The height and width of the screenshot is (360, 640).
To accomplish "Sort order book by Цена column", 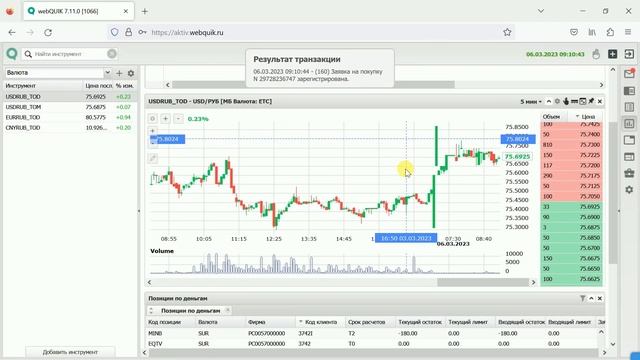I will coord(586,117).
